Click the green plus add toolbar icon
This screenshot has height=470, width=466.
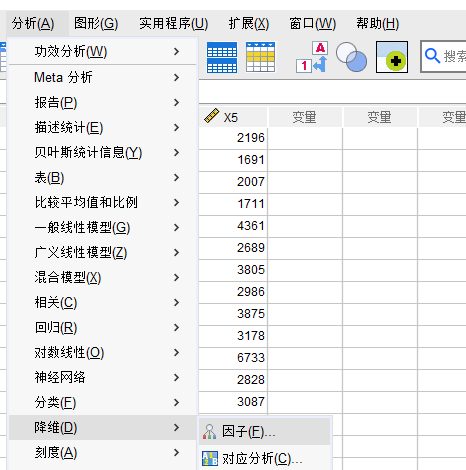[x=392, y=57]
